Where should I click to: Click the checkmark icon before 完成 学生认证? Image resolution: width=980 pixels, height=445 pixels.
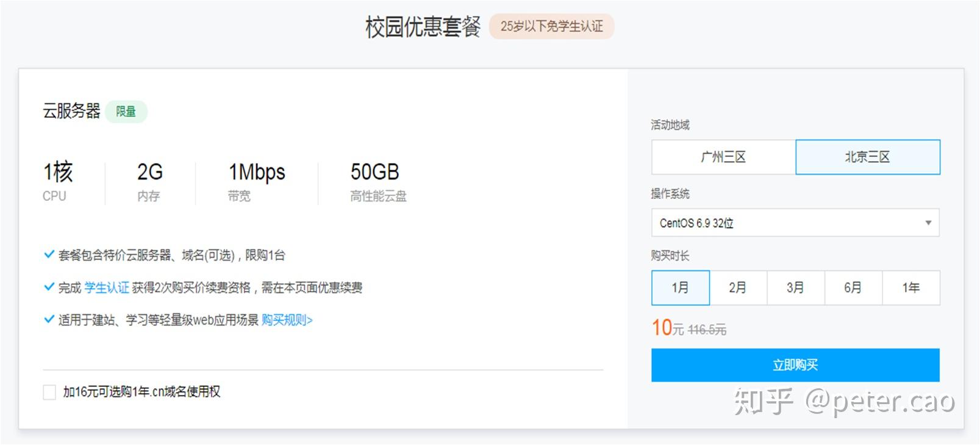[x=49, y=287]
